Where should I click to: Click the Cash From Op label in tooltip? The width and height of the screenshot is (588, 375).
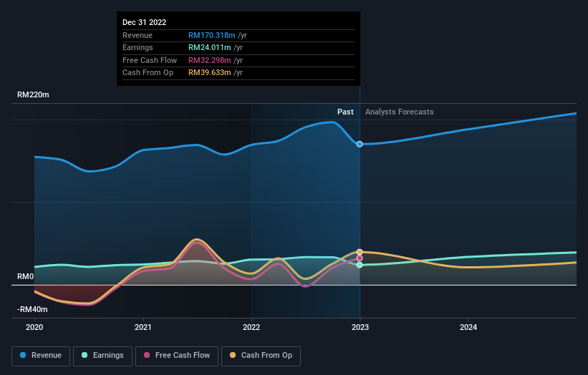point(148,73)
